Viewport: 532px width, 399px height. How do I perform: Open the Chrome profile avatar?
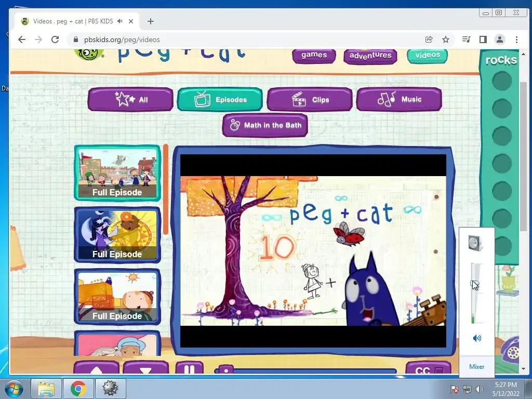coord(500,39)
